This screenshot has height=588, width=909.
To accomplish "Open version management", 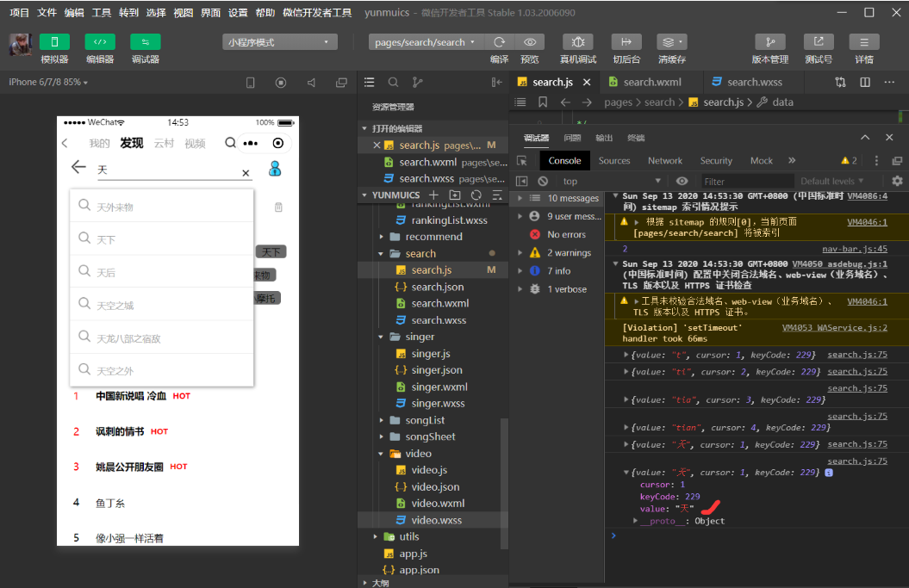I will tap(770, 42).
